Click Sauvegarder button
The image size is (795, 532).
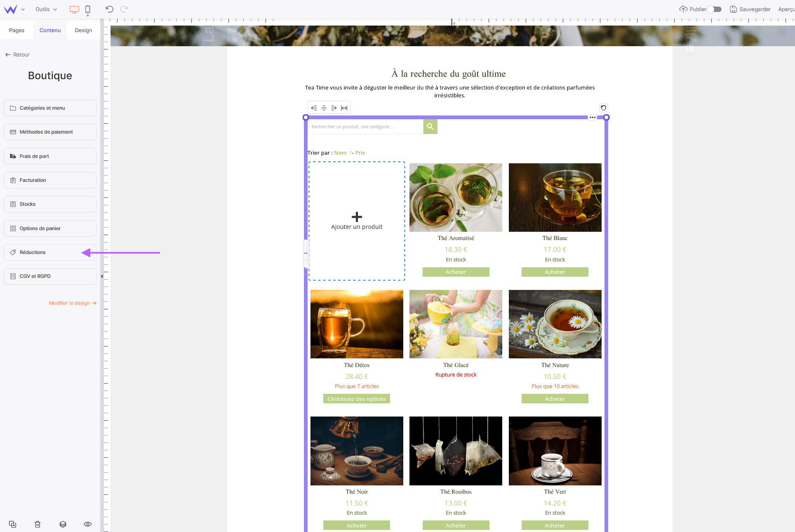tap(754, 8)
